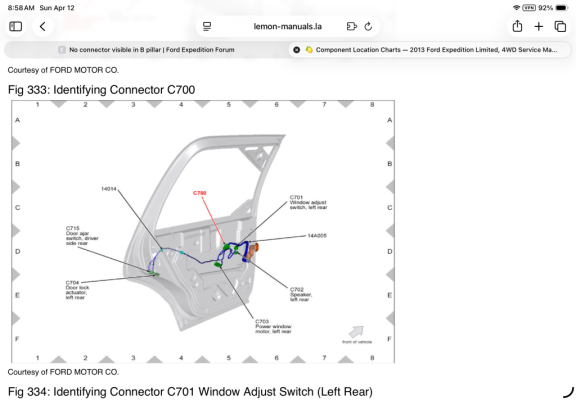Tap the red C700 connector label
Image resolution: width=576 pixels, height=400 pixels.
coord(199,193)
